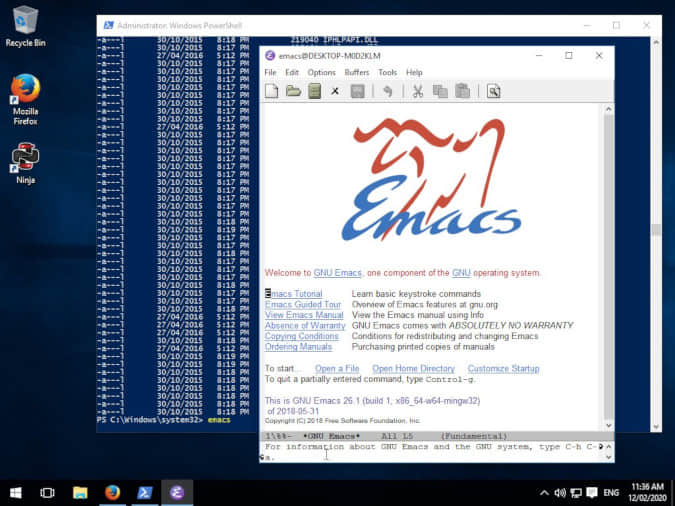Follow the Emacs Guided Tour link
This screenshot has height=506, width=675.
[303, 304]
